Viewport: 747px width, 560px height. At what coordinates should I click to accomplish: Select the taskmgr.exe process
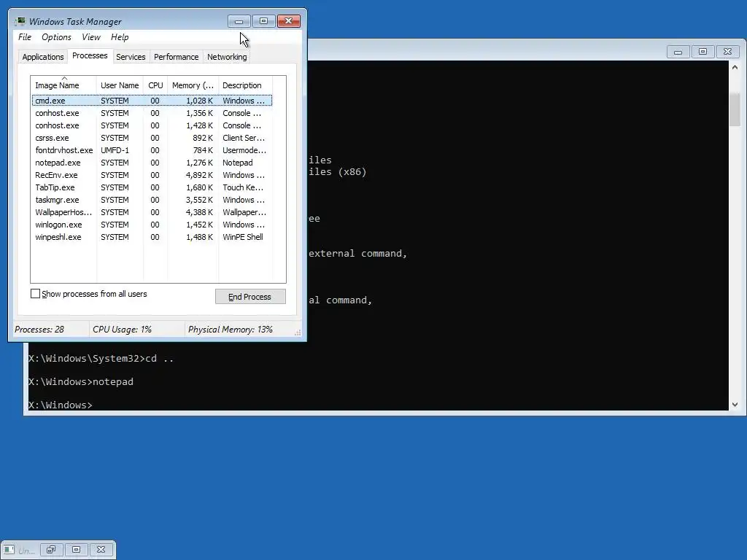click(152, 200)
